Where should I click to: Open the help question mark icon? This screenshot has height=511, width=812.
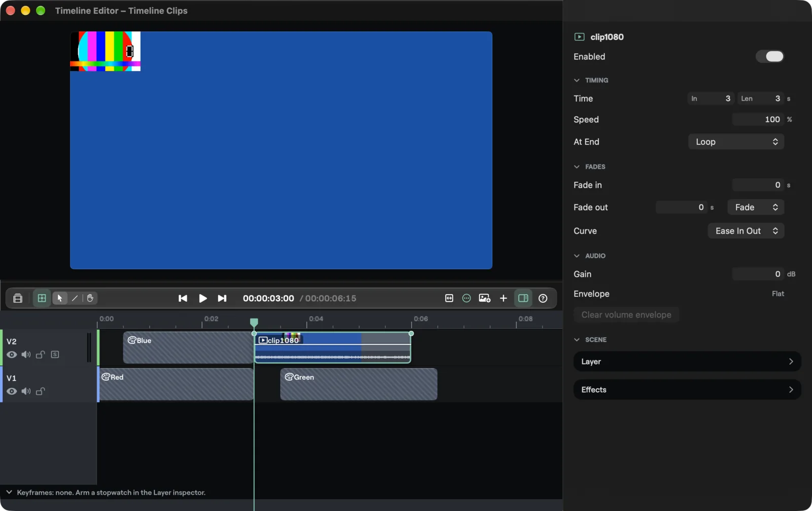(x=543, y=298)
